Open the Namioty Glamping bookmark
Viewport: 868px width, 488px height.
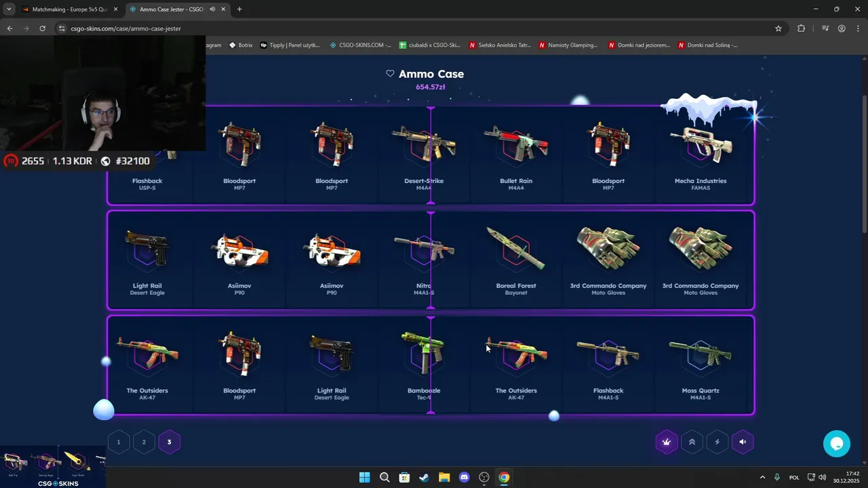569,45
